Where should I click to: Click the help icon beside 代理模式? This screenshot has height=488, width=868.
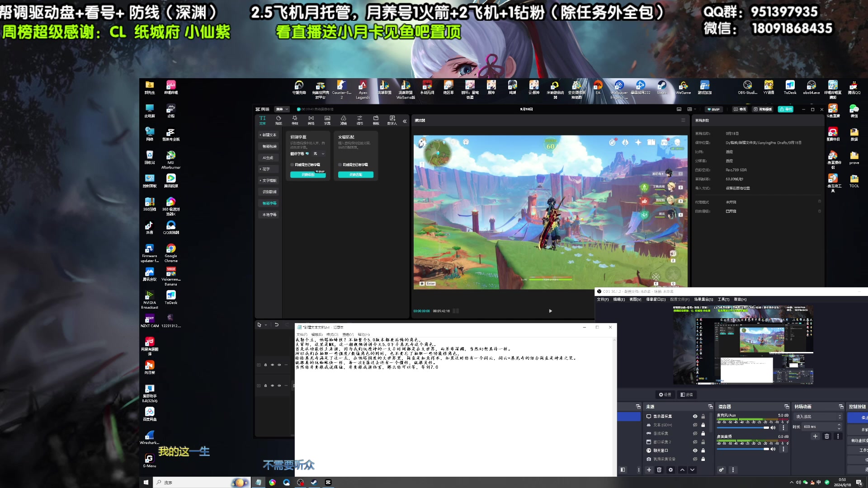[x=820, y=202]
